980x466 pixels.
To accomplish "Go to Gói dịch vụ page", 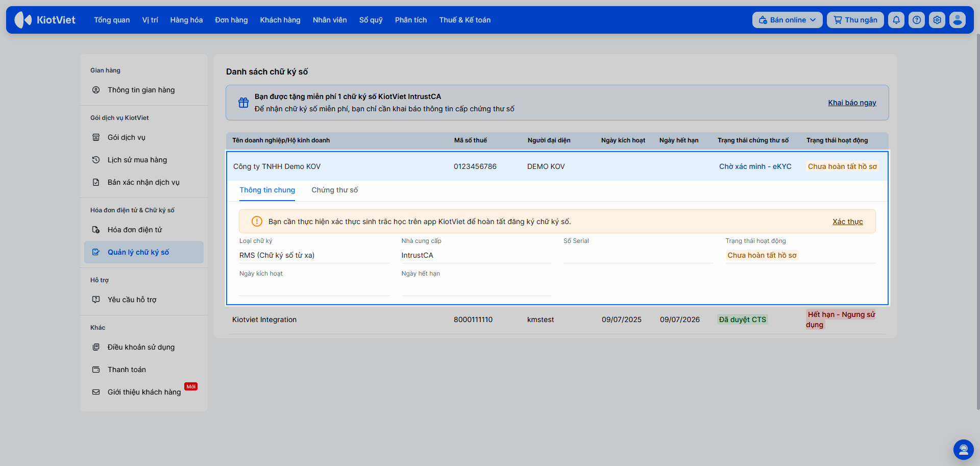I will click(x=144, y=137).
